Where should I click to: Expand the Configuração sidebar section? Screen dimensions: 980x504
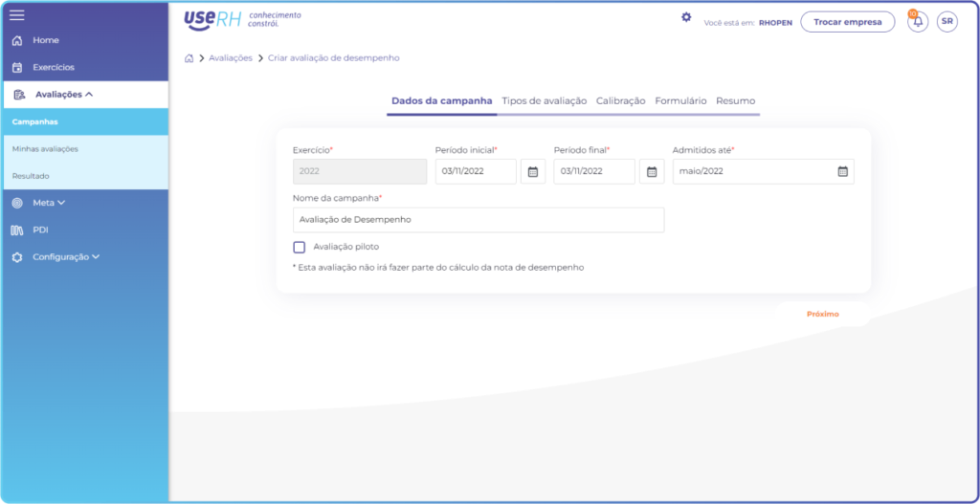[x=96, y=256]
